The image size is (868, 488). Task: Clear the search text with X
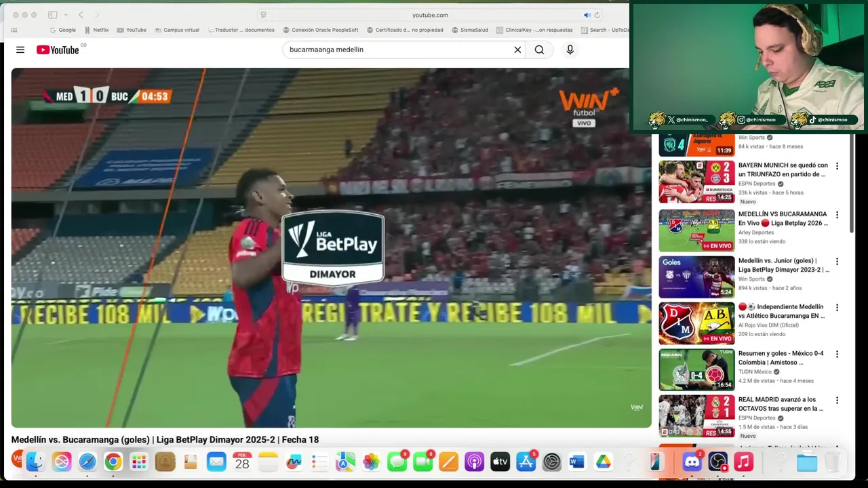click(517, 49)
